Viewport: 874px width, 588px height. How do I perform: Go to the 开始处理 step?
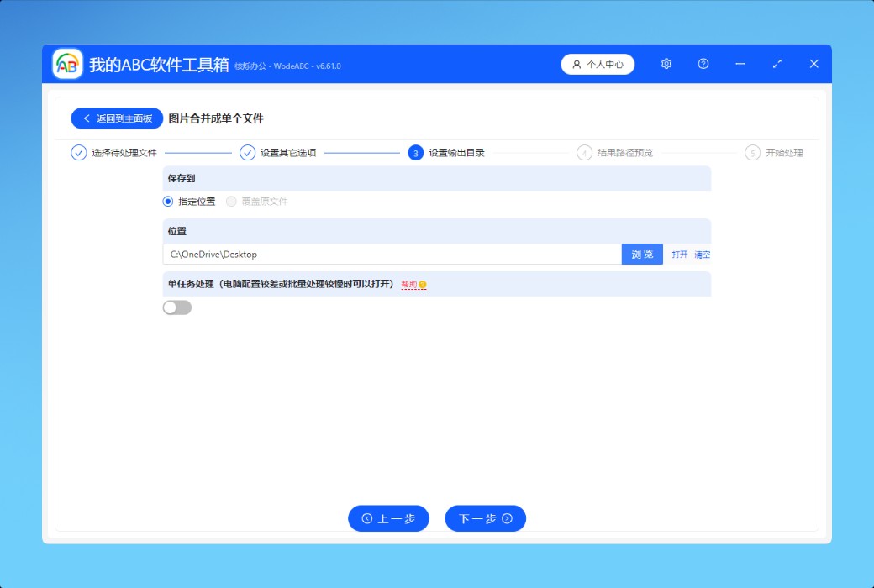pyautogui.click(x=783, y=153)
